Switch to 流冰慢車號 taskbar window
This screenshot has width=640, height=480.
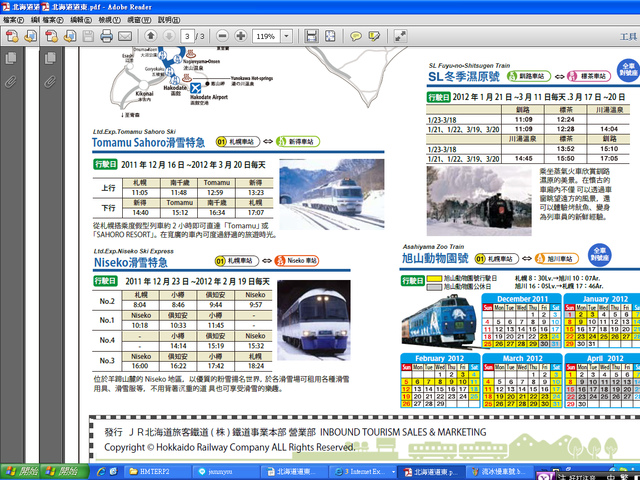[x=500, y=472]
